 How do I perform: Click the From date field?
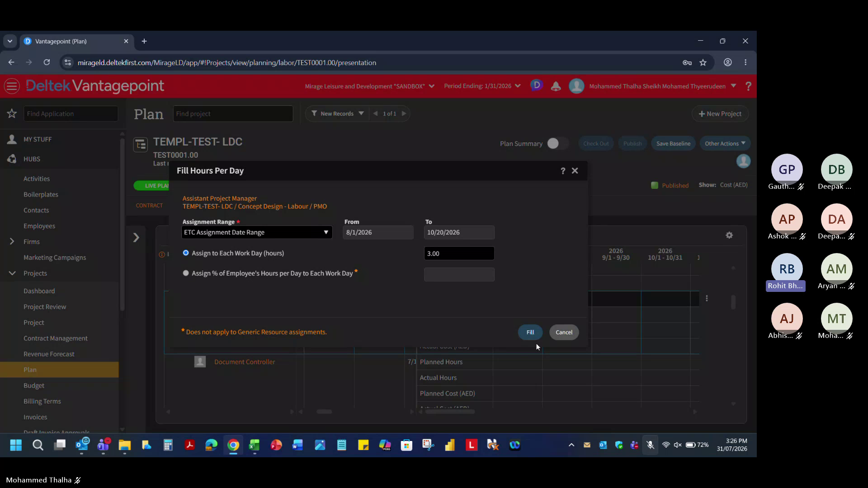tap(378, 232)
